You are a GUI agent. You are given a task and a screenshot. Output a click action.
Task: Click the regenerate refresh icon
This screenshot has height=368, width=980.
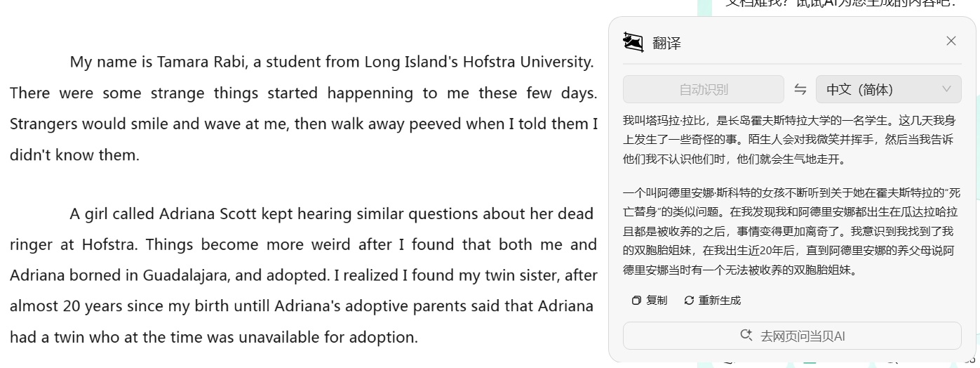689,301
